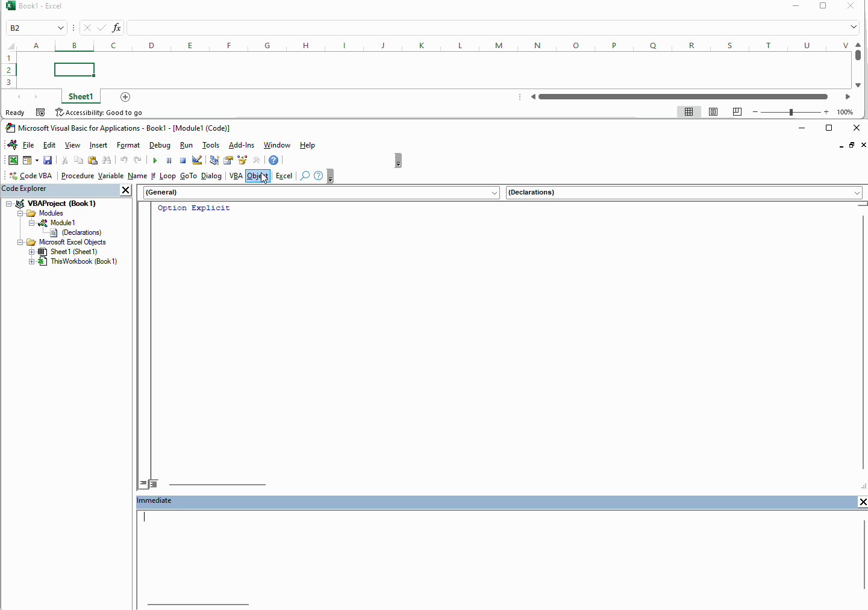Click the Insert Function fx icon in Excel
The image size is (868, 610).
[x=117, y=28]
